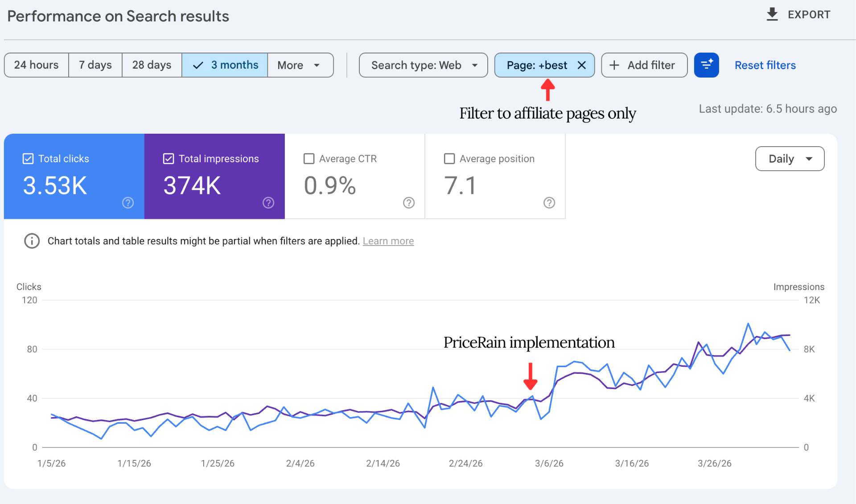Image resolution: width=856 pixels, height=504 pixels.
Task: Click the 1/15/26 date label on chart axis
Action: (134, 463)
